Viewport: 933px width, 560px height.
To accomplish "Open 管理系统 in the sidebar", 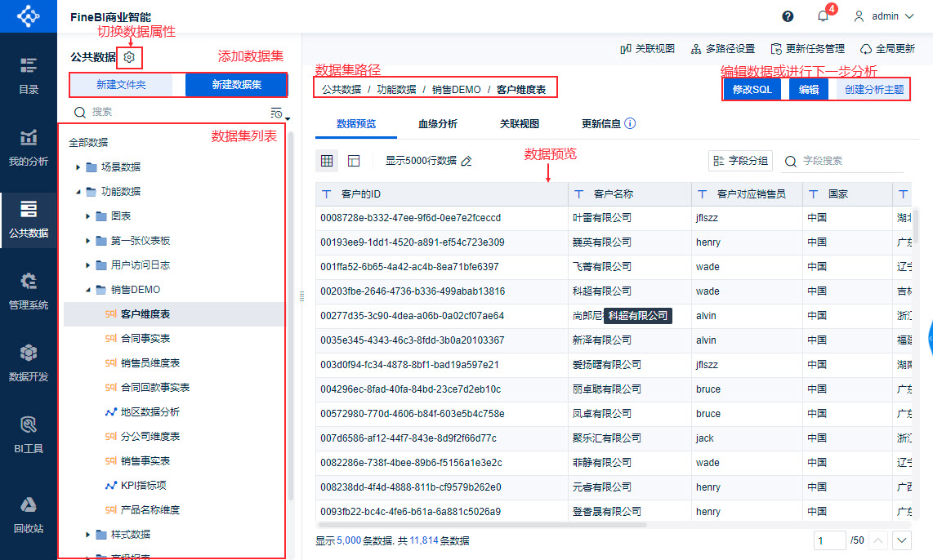I will pyautogui.click(x=28, y=291).
